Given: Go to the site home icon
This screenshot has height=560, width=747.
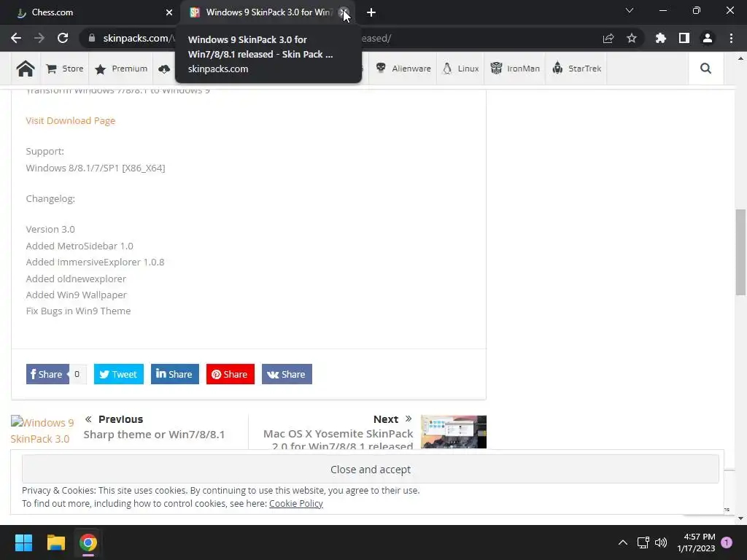Looking at the screenshot, I should pos(26,69).
